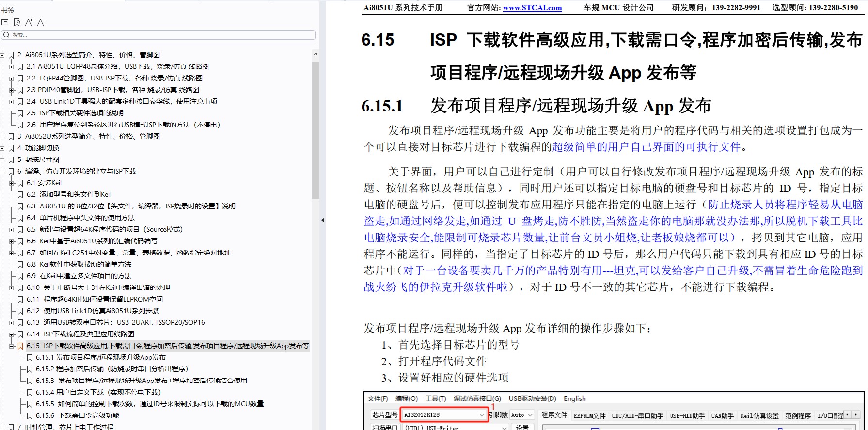Click the 书签 panel title

tap(8, 10)
